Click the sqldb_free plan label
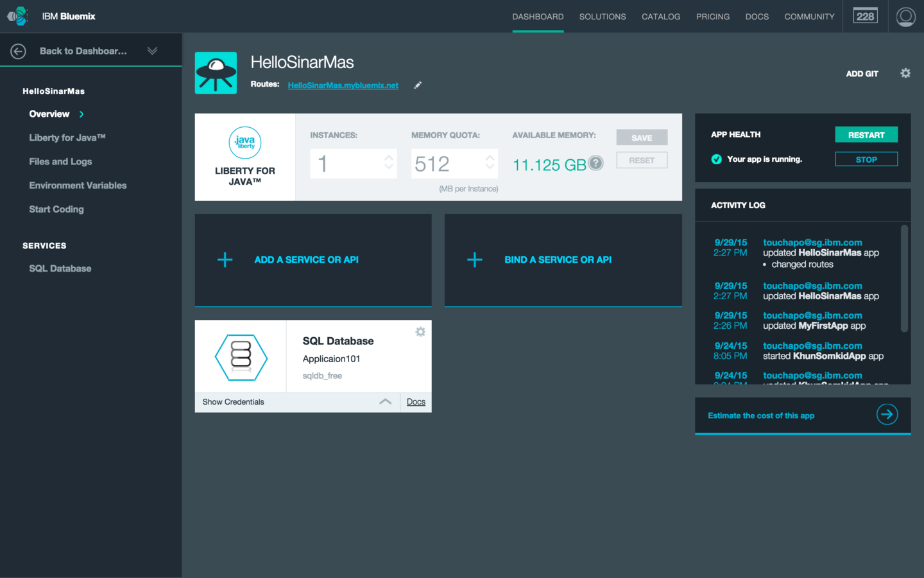The height and width of the screenshot is (578, 924). click(x=322, y=376)
